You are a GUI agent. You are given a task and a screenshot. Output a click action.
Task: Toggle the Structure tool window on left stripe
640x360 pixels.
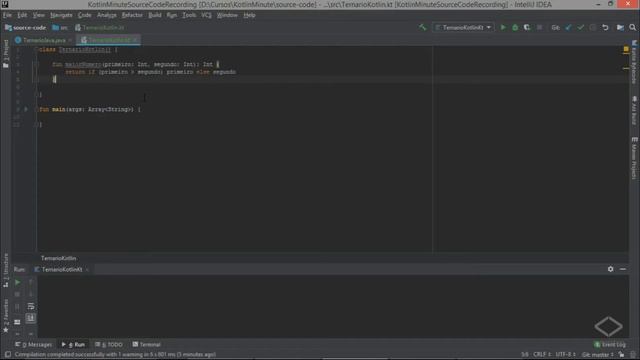pyautogui.click(x=6, y=271)
